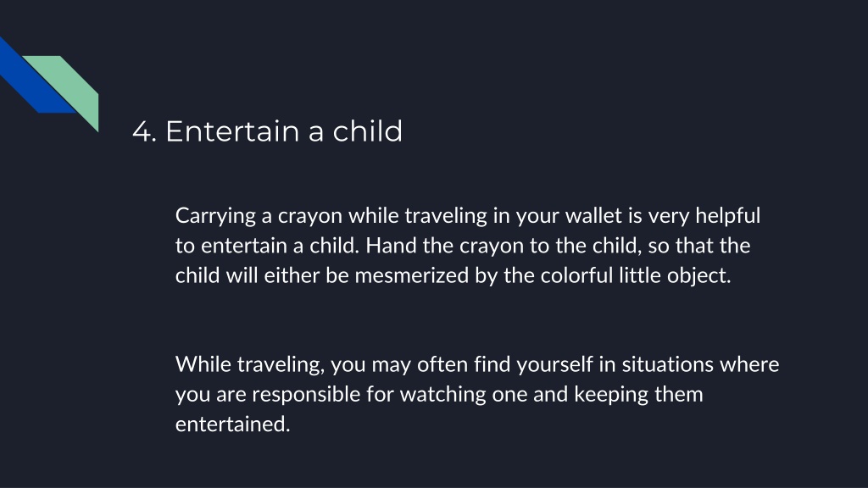The image size is (868, 488).
Task: Click the word "wallet" in the text
Action: click(x=593, y=215)
